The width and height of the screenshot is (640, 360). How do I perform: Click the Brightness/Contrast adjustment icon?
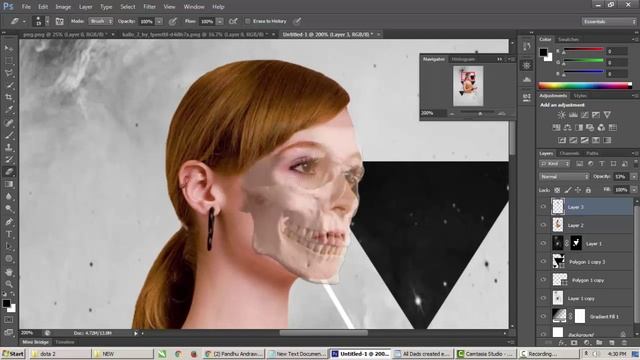click(562, 115)
